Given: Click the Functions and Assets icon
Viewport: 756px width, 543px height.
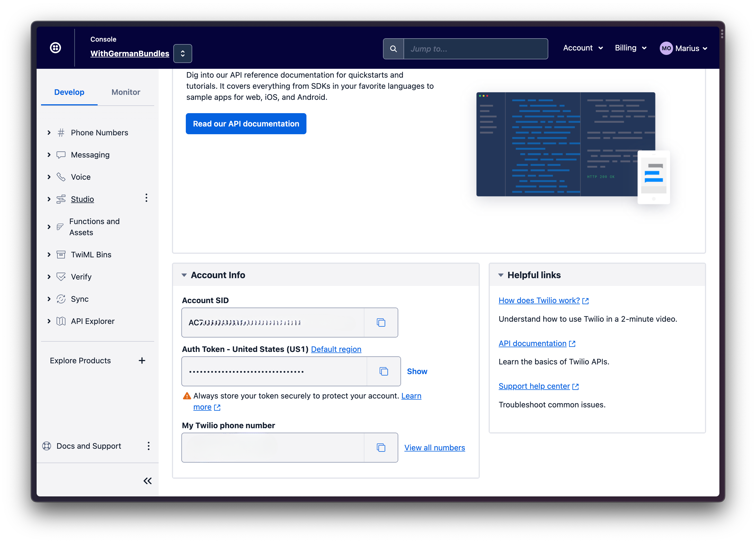Looking at the screenshot, I should pos(60,227).
